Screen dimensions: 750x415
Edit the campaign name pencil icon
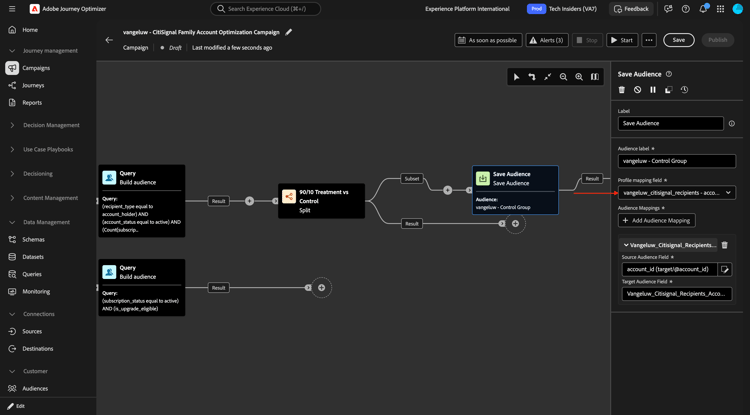[x=288, y=32]
